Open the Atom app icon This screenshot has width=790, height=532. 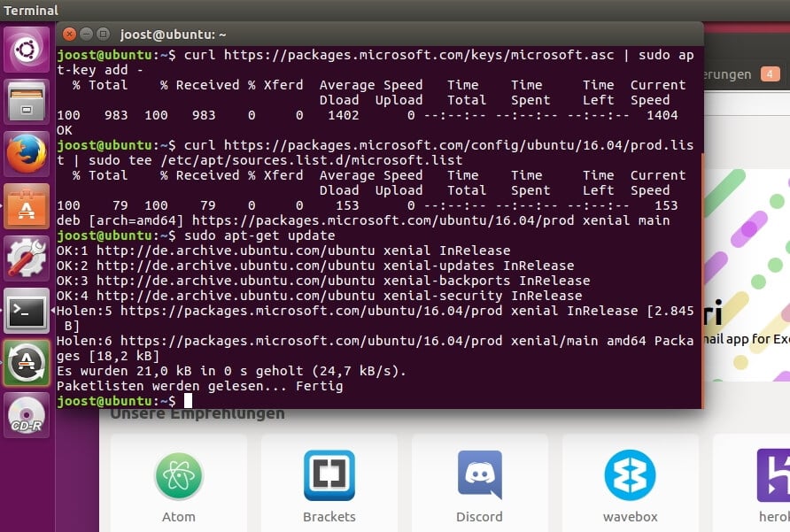pyautogui.click(x=179, y=475)
